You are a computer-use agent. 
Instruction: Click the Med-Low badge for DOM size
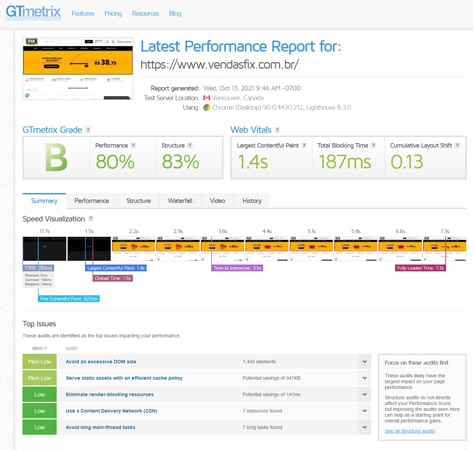pos(39,362)
